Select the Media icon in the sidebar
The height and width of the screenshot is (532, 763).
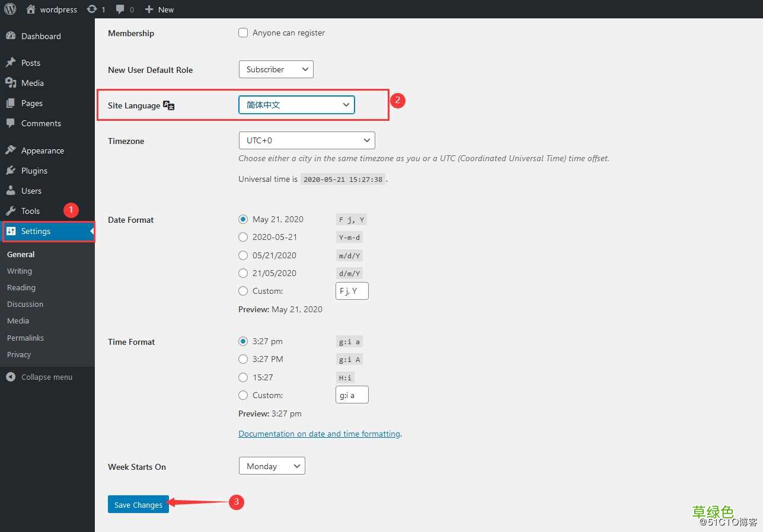coord(11,83)
